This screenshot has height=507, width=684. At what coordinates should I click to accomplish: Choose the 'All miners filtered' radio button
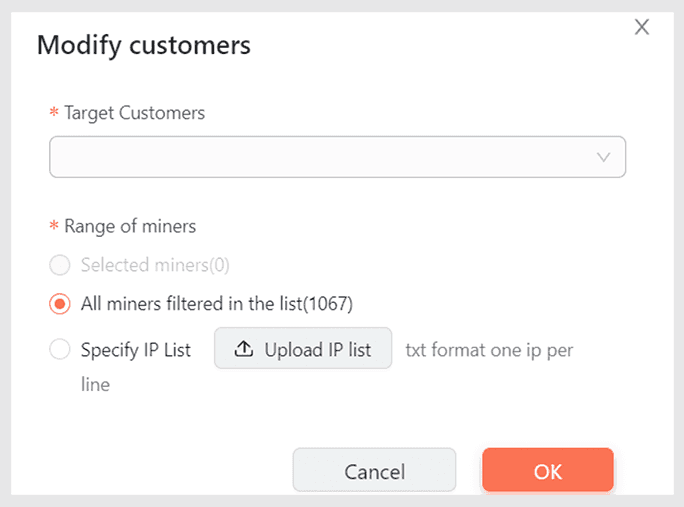tap(61, 303)
